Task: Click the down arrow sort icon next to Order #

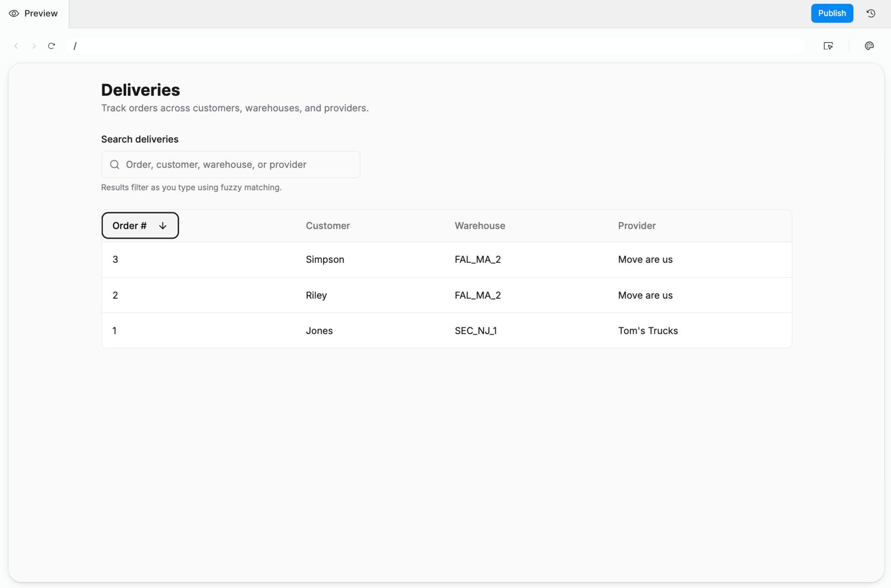Action: coord(162,226)
